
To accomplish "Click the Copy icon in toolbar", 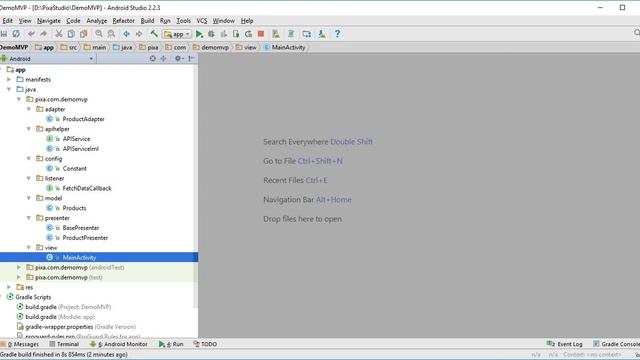I will click(71, 34).
